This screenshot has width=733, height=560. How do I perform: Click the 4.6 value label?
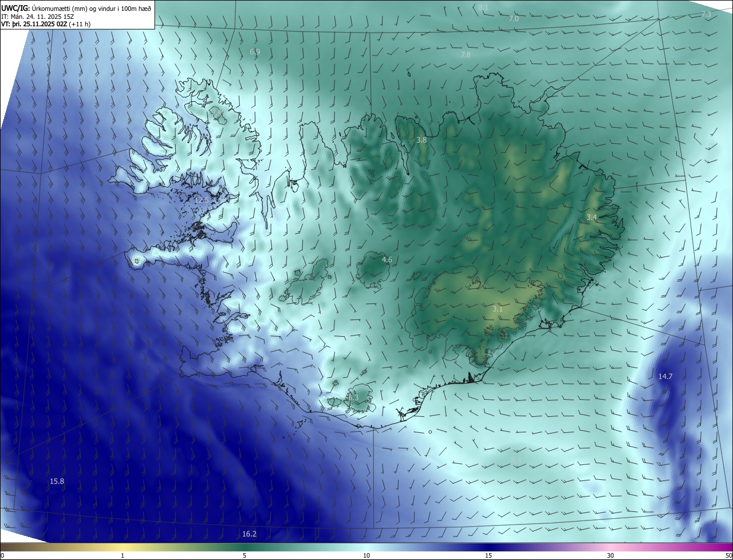click(x=387, y=260)
